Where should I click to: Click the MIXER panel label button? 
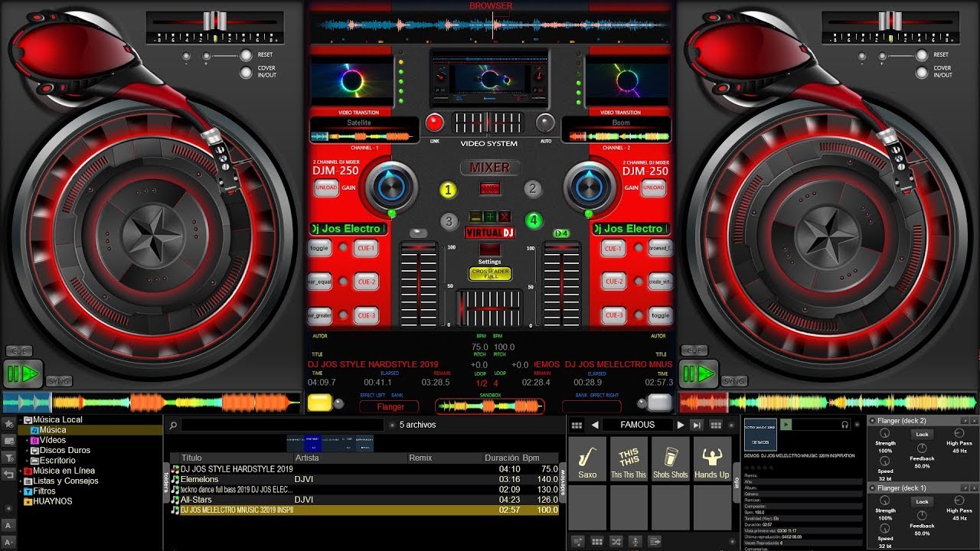pyautogui.click(x=490, y=168)
